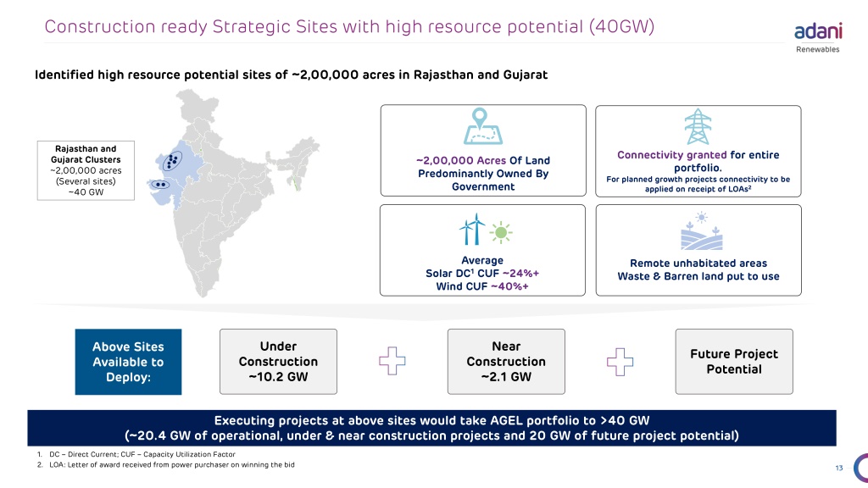Click the Wind CUF ~40%+ line
Image resolution: width=868 pixels, height=488 pixels.
(482, 286)
